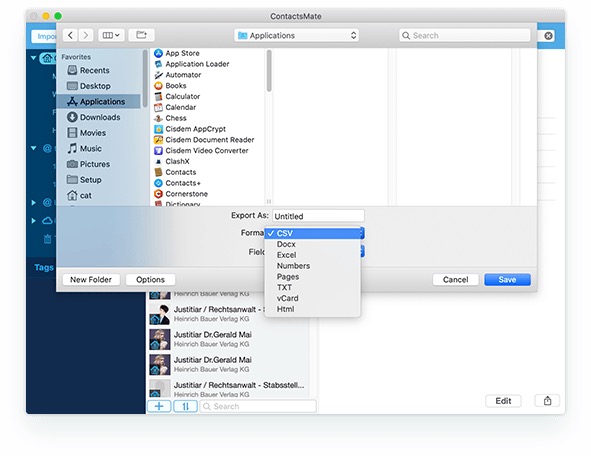Collapse the home group disclosure triangle

34,58
